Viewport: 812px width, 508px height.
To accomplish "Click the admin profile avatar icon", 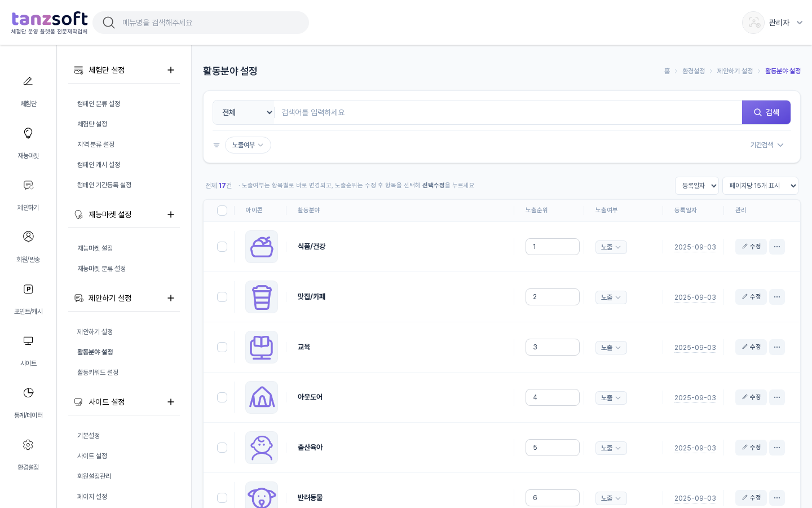I will click(x=753, y=23).
